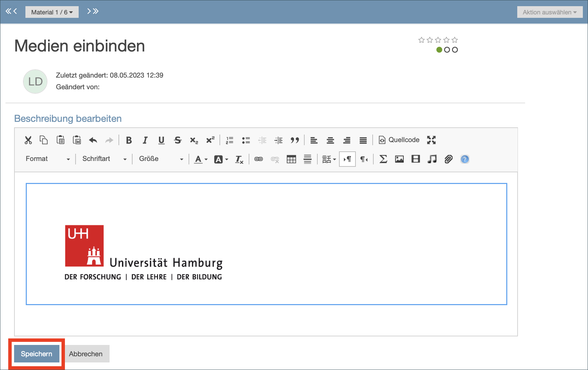Click the LD user avatar

pos(35,82)
